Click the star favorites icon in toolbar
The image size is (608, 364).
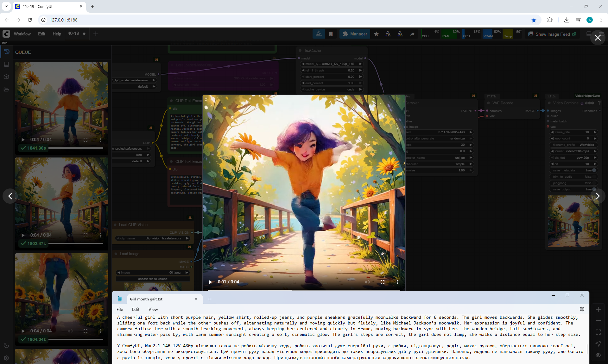[x=376, y=34]
